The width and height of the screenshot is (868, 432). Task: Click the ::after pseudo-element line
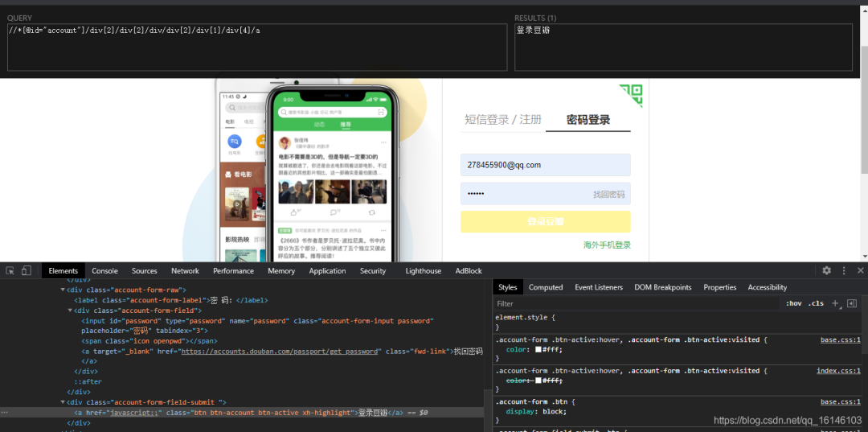coord(88,381)
